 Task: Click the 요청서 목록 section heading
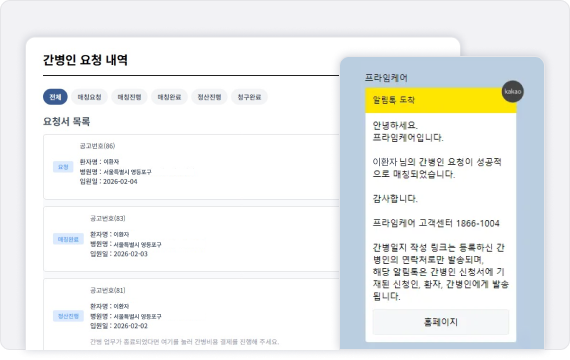pyautogui.click(x=67, y=121)
